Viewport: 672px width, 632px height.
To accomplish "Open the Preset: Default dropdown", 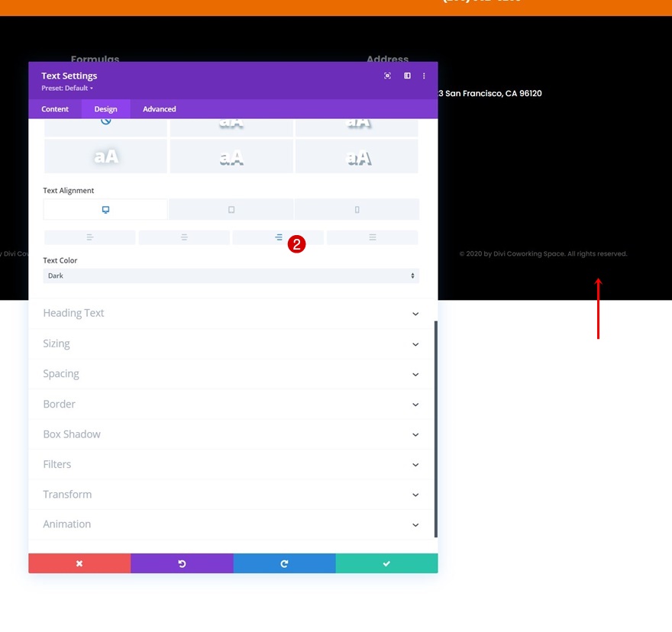I will pos(67,89).
